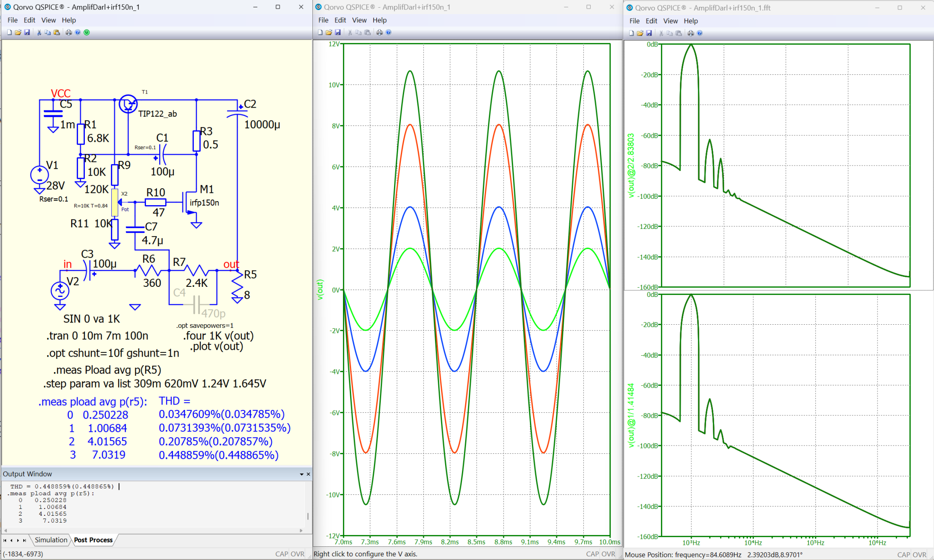This screenshot has height=560, width=934.
Task: Click Output Window vertical scrollbar
Action: click(x=308, y=504)
